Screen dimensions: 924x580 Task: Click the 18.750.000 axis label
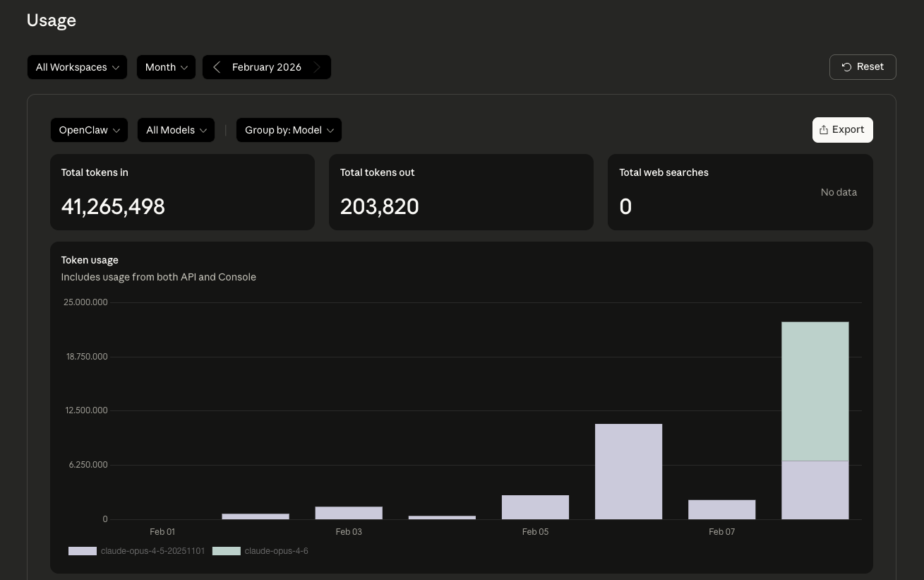[x=87, y=357]
